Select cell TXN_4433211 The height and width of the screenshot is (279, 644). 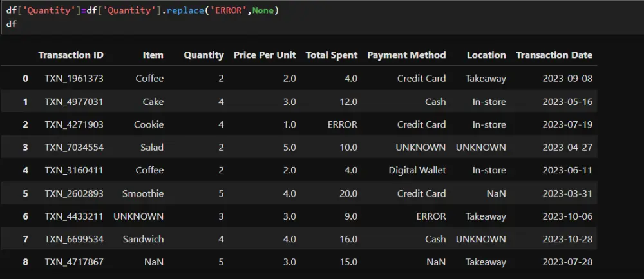point(74,216)
